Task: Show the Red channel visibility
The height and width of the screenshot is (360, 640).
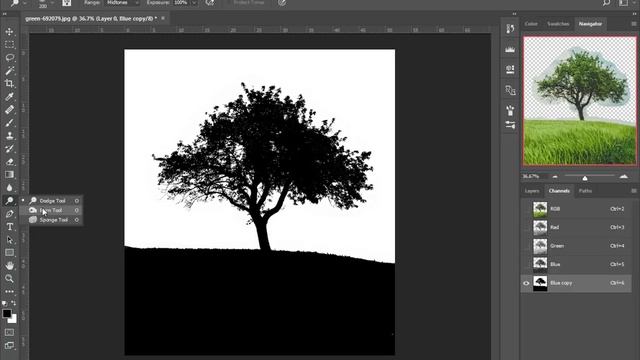Action: pos(526,227)
